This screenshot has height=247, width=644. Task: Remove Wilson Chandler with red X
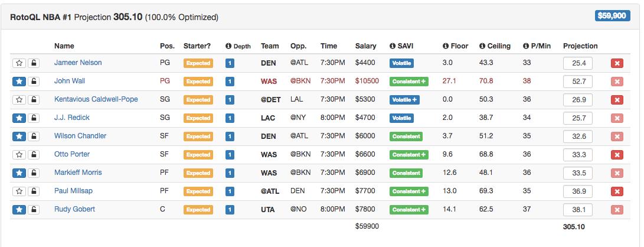[617, 136]
